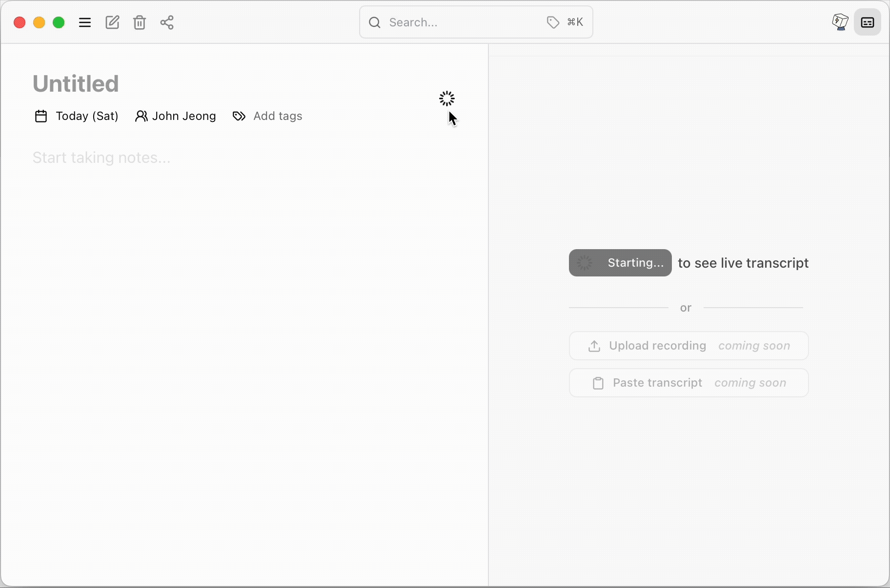Viewport: 890px width, 588px height.
Task: Click the calendar icon next to Today (Sat)
Action: (x=40, y=116)
